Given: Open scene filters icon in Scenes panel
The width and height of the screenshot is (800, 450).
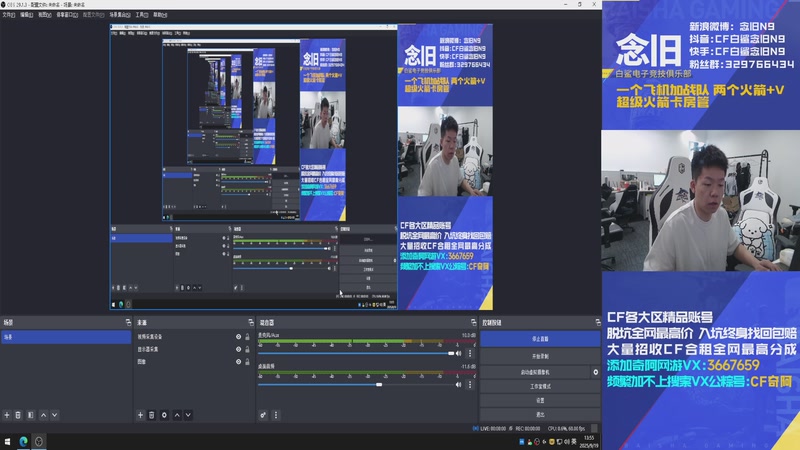Looking at the screenshot, I should click(31, 415).
